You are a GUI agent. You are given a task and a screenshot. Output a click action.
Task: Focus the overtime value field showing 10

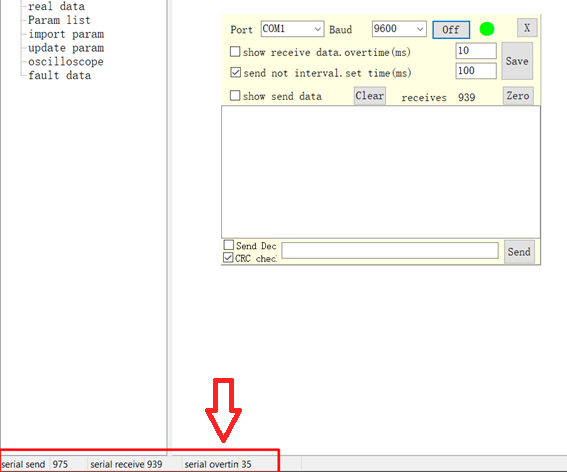coord(476,51)
